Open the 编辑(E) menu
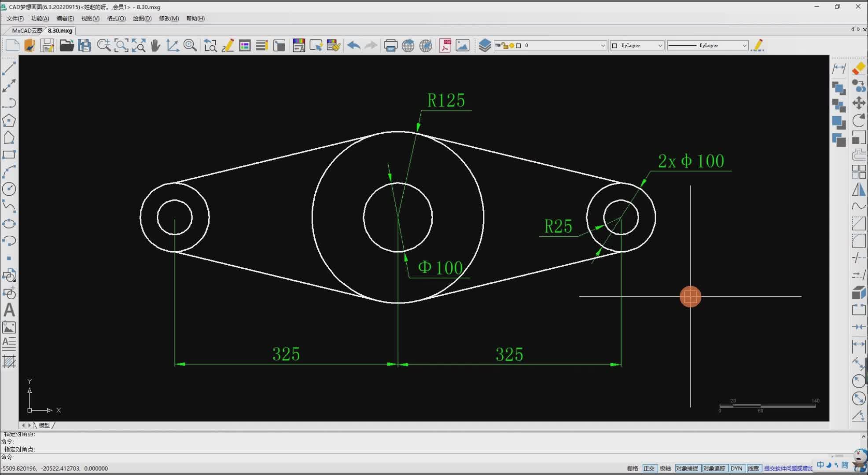The width and height of the screenshot is (868, 475). pos(65,18)
